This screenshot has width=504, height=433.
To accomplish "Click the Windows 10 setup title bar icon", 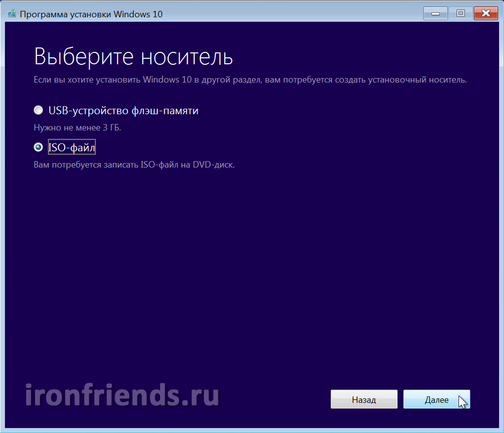I will [x=12, y=14].
